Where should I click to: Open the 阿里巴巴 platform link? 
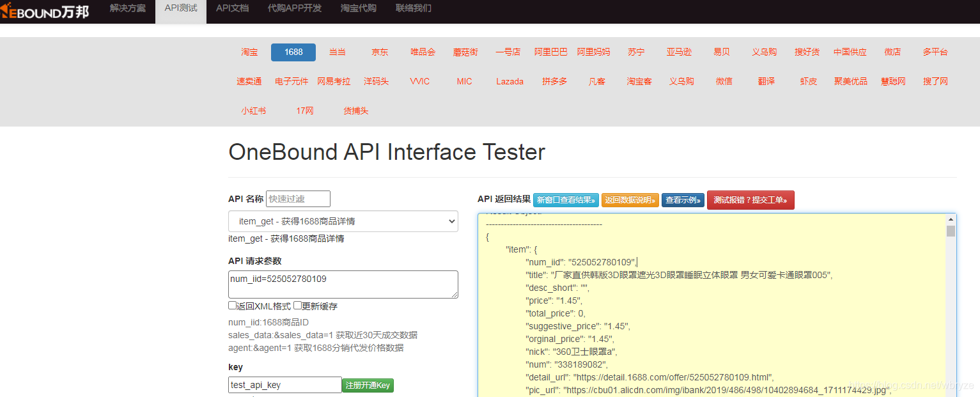[551, 52]
